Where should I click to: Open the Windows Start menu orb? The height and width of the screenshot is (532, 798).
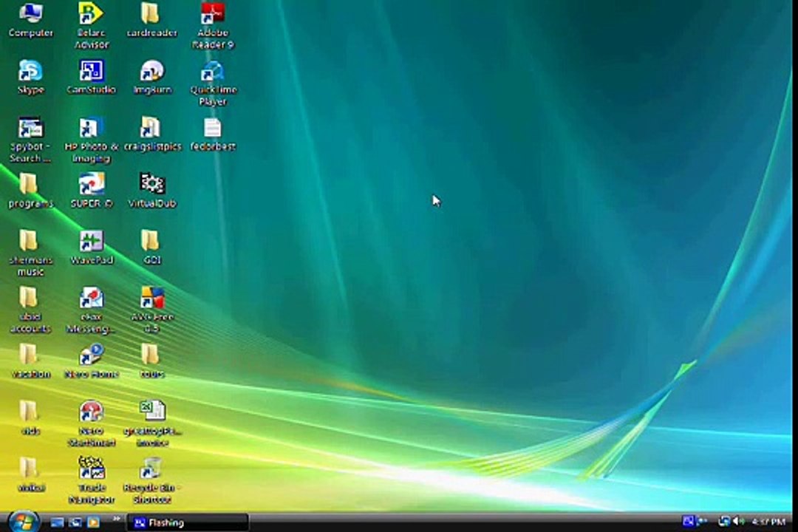pyautogui.click(x=23, y=522)
